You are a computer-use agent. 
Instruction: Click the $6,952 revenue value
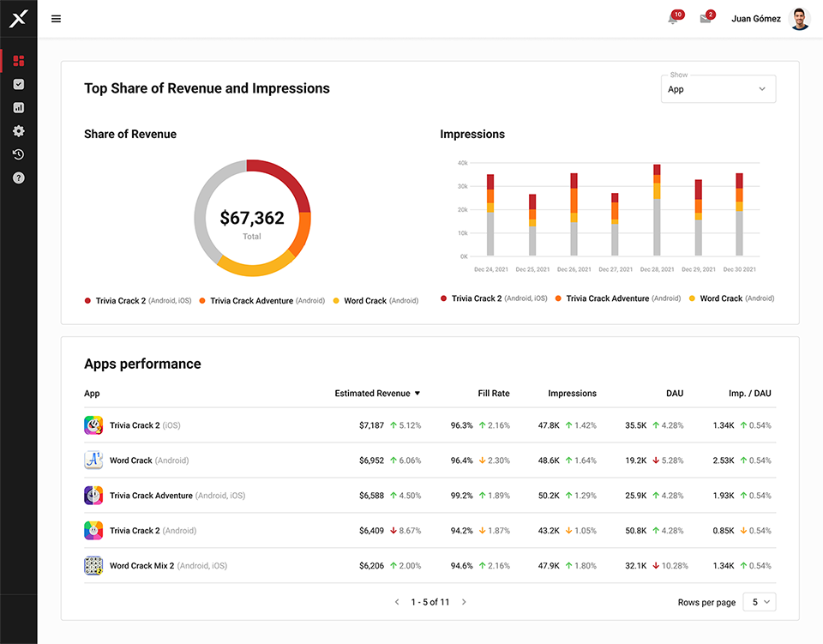[x=371, y=460]
